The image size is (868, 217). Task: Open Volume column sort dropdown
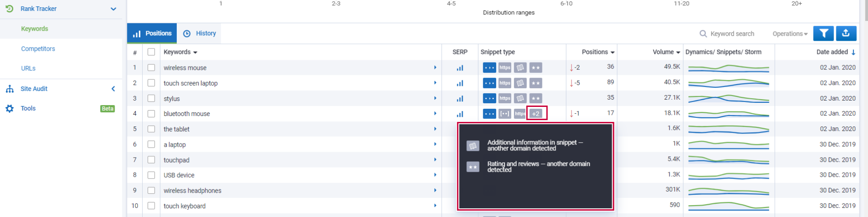(678, 53)
